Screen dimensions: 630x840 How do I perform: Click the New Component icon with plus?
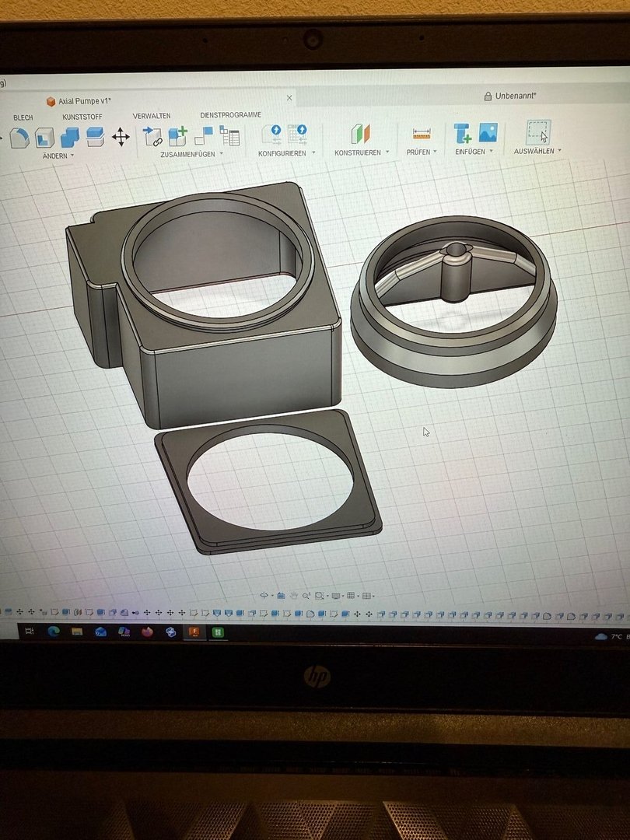click(178, 137)
